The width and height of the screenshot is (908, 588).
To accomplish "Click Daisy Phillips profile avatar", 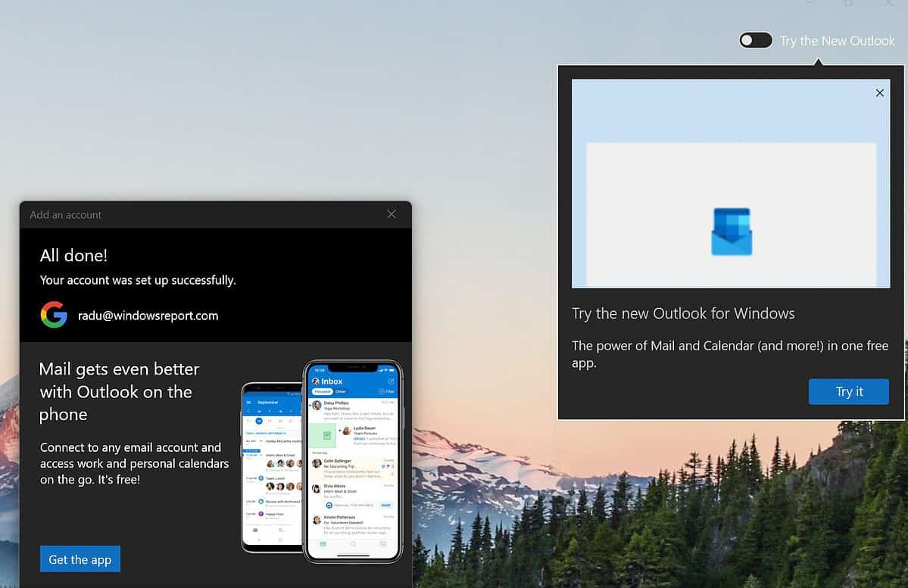I will click(x=316, y=405).
